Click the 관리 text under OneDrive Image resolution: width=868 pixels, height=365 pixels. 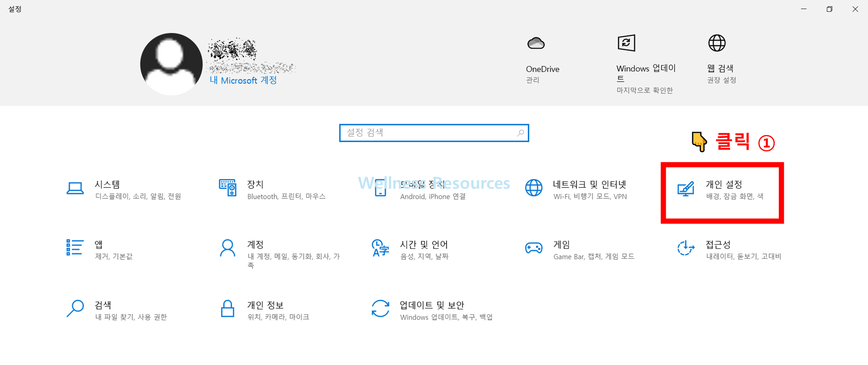coord(533,80)
